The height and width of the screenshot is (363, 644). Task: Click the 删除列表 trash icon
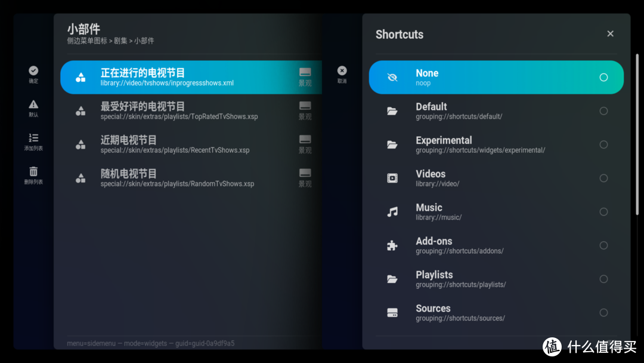click(33, 171)
